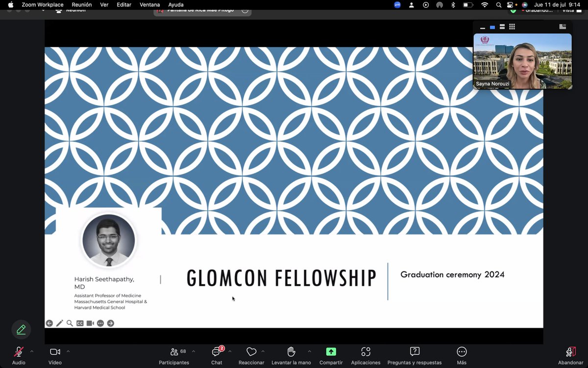Open the Bluetooth menu bar icon

pos(453,4)
